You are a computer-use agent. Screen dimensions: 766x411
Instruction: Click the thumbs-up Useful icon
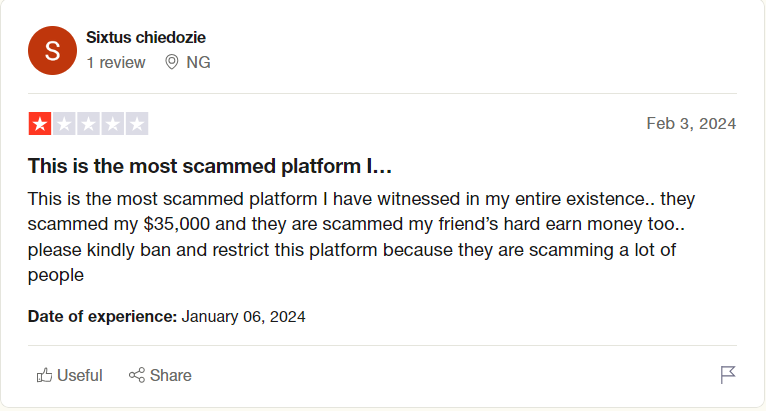tap(44, 375)
